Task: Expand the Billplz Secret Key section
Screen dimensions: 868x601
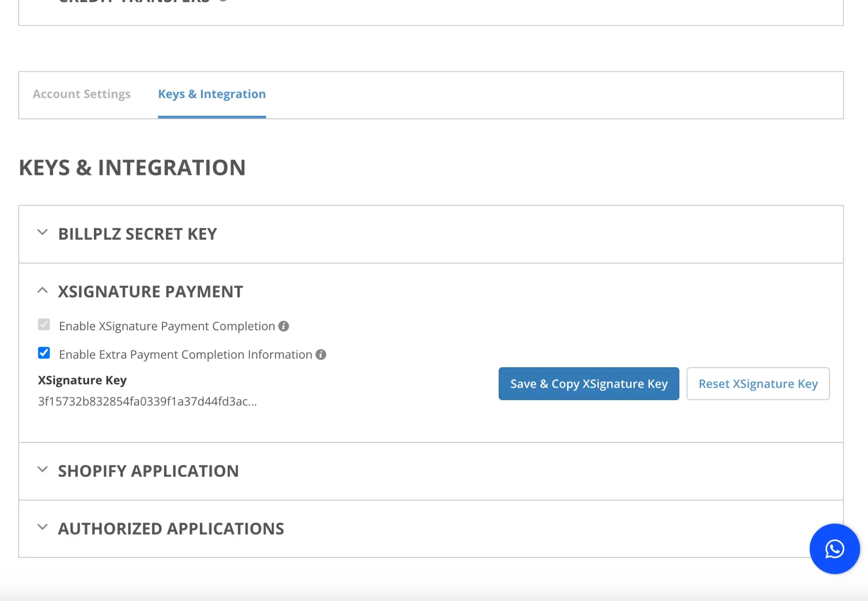Action: [x=430, y=234]
